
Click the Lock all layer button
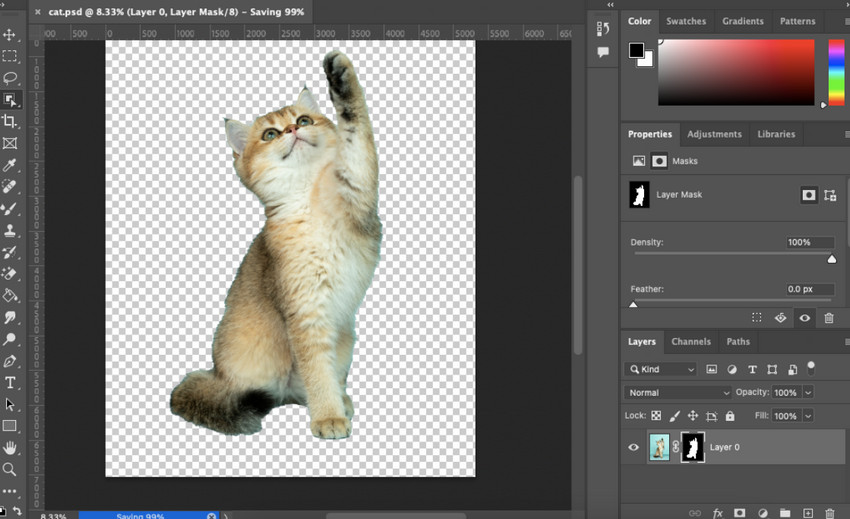pyautogui.click(x=730, y=416)
